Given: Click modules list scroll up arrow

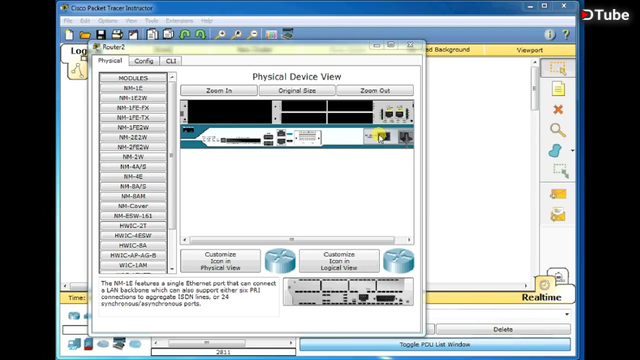Looking at the screenshot, I should tap(172, 77).
